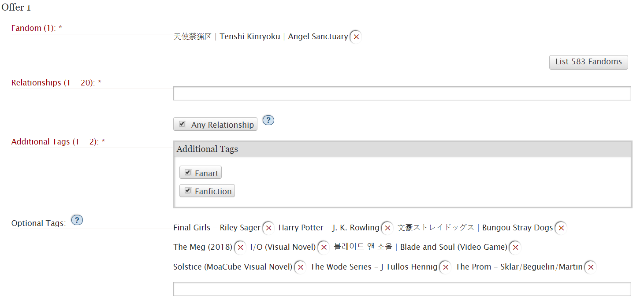The height and width of the screenshot is (307, 644).
Task: Remove Blade and Soul (Video Game) tag
Action: [x=515, y=248]
